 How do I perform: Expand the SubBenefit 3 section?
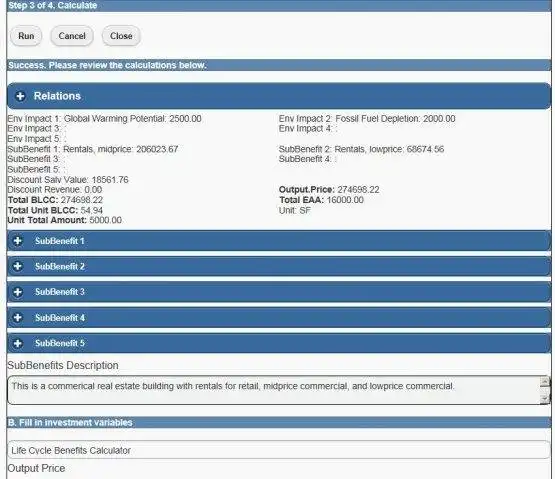click(279, 292)
